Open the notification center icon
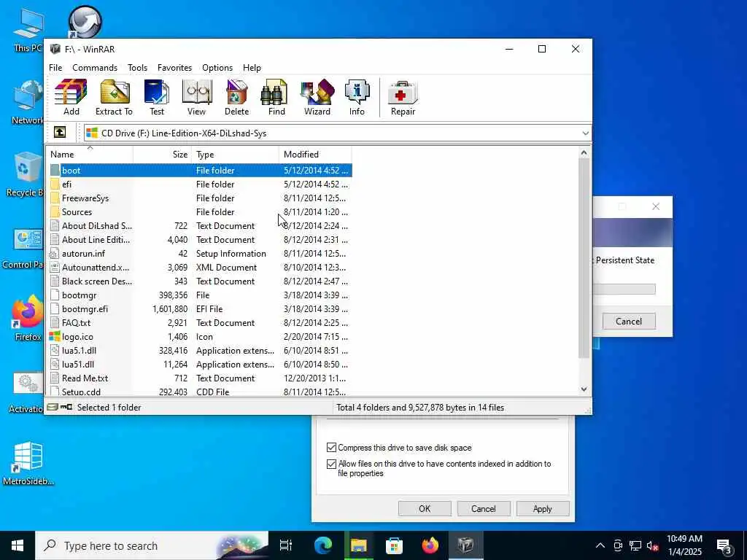 724,545
